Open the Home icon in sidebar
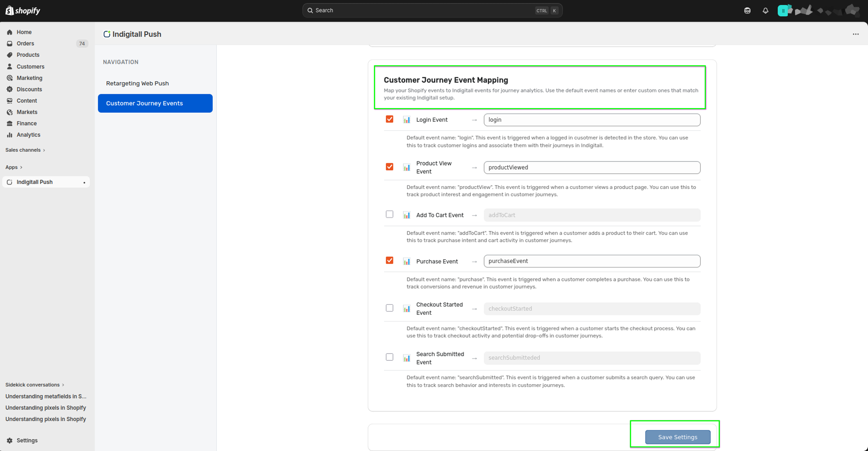Image resolution: width=868 pixels, height=451 pixels. [9, 32]
